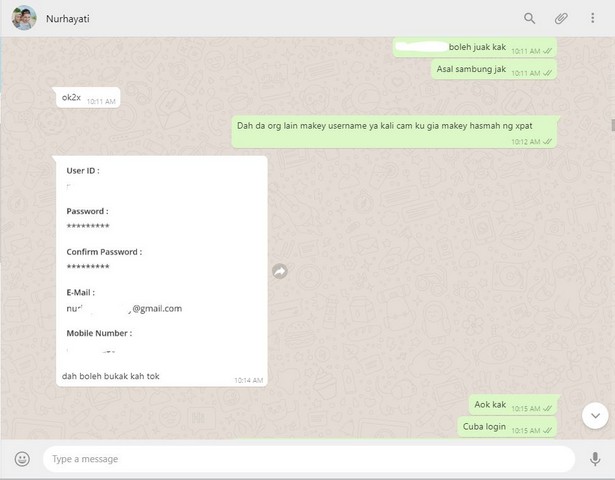Open Nurhayati's profile picture

coord(24,18)
